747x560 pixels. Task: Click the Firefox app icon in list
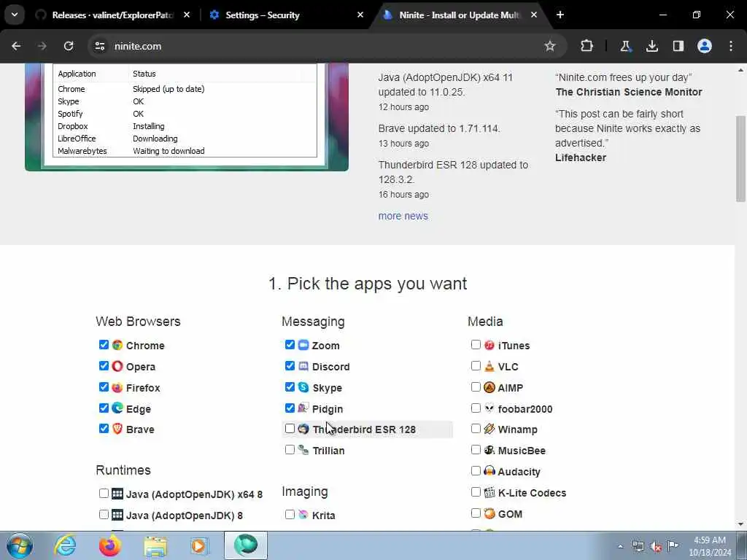click(x=117, y=387)
